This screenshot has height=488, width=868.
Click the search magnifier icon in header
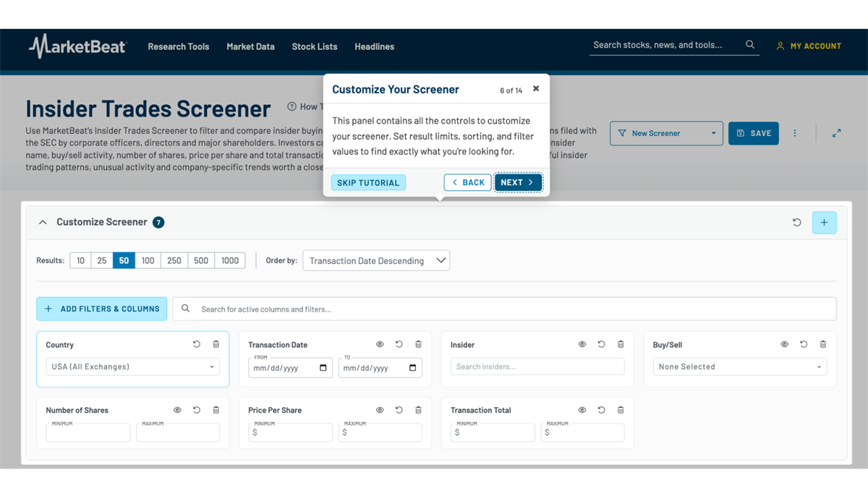coord(750,45)
